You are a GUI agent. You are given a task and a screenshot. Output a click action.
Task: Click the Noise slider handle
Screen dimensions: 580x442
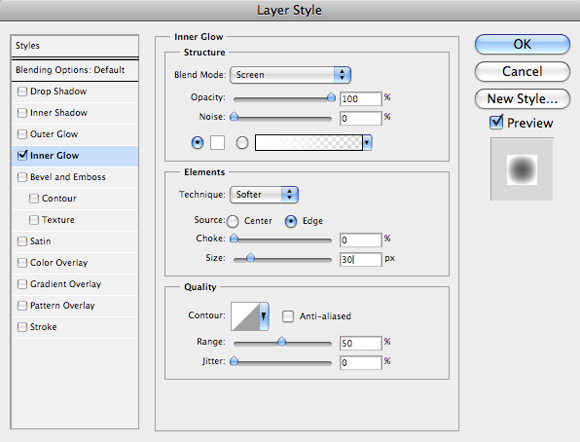(234, 117)
